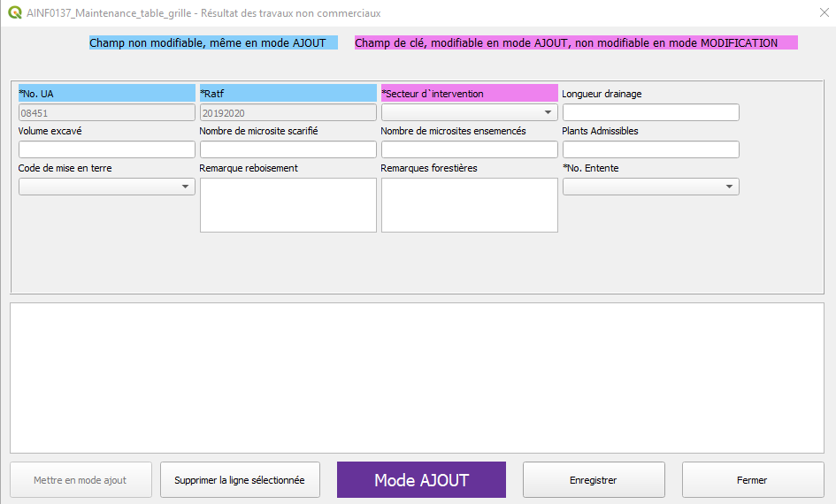Click the '*Secteur d`intervention' label
This screenshot has width=836, height=504.
pos(469,93)
